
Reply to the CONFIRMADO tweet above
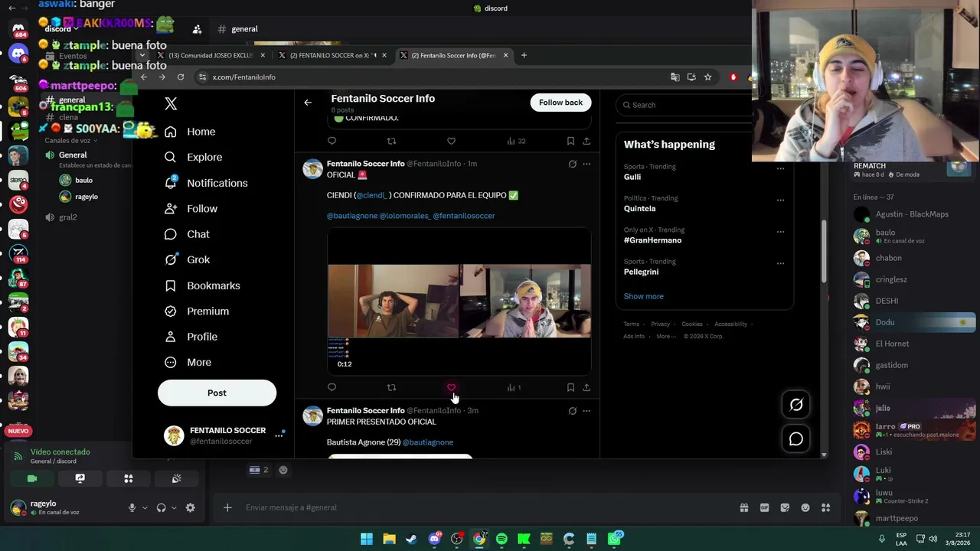(332, 141)
